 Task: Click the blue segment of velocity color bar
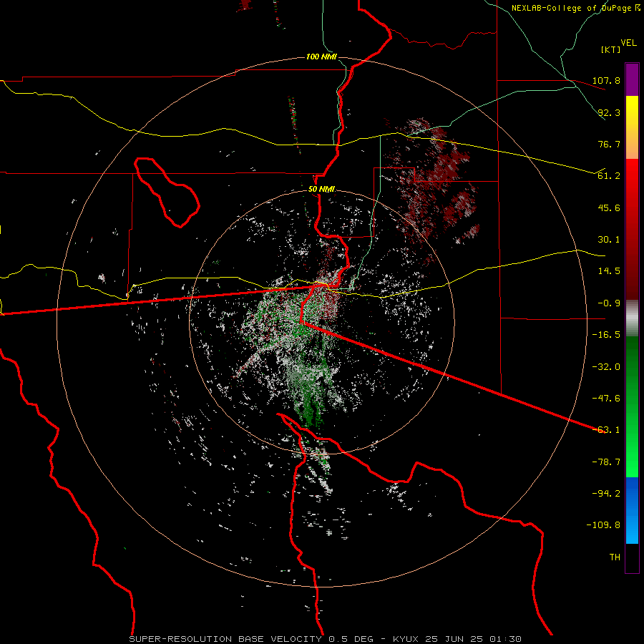(x=632, y=510)
